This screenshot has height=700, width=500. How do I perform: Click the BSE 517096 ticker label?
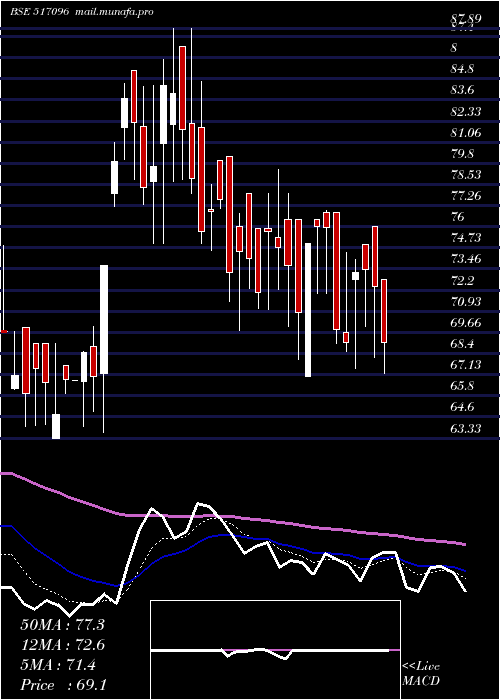(40, 12)
